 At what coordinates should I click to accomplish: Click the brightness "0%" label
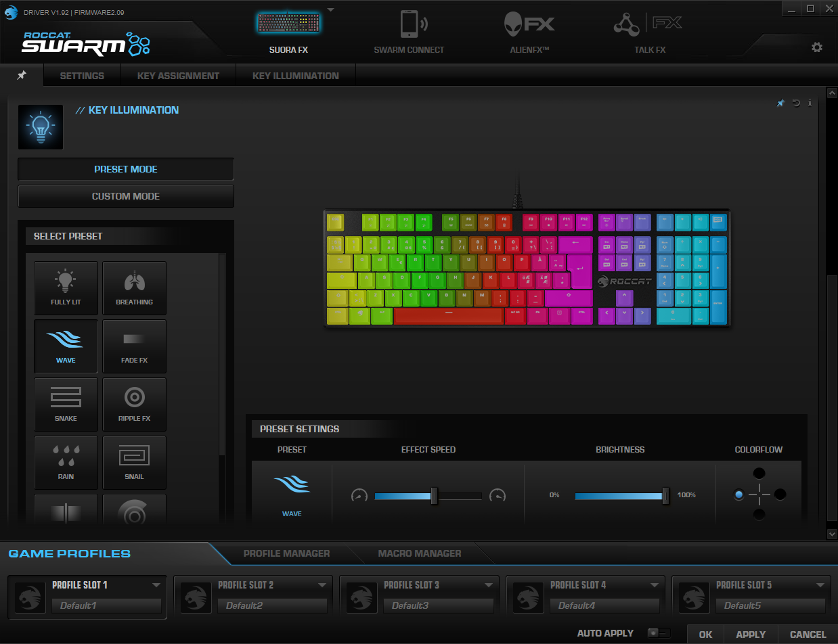click(x=554, y=495)
